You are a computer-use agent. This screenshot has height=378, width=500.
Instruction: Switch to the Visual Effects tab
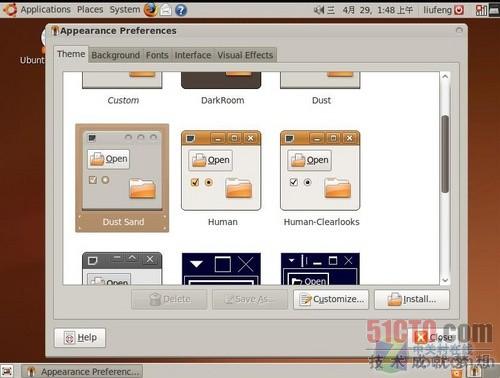[245, 55]
